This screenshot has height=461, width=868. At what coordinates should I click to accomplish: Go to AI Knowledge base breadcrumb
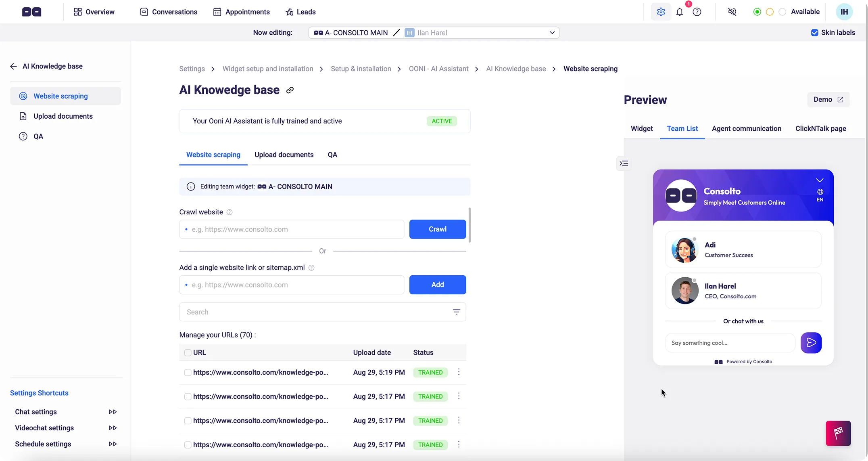click(x=516, y=69)
